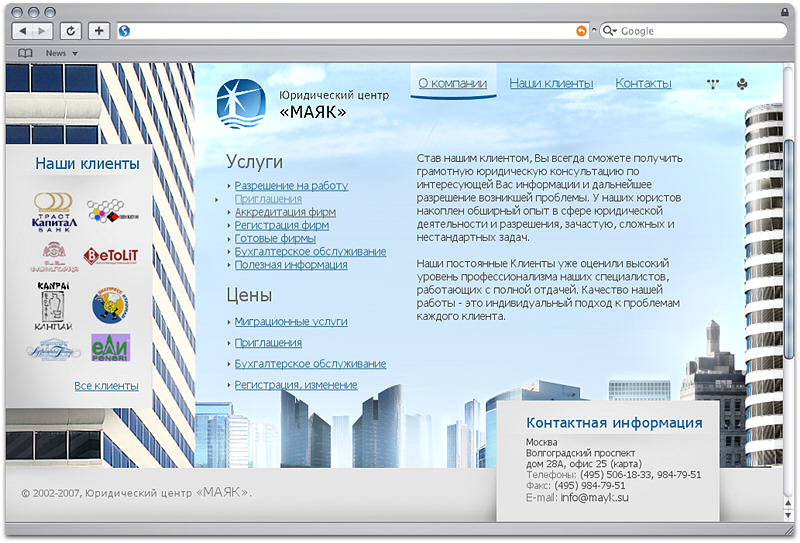Click the Mayak lighthouse logo
800x543 pixels.
[x=242, y=103]
